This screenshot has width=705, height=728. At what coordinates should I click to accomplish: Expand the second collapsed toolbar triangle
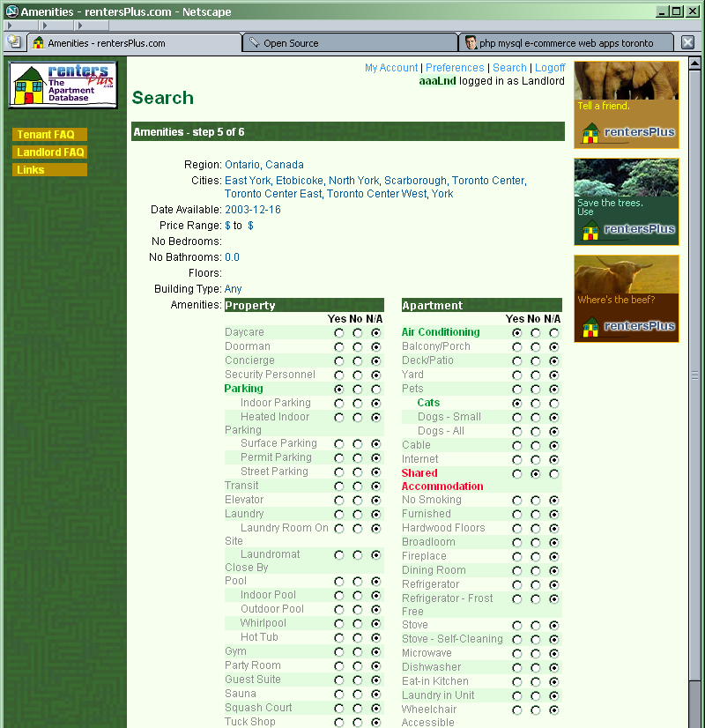(x=44, y=26)
